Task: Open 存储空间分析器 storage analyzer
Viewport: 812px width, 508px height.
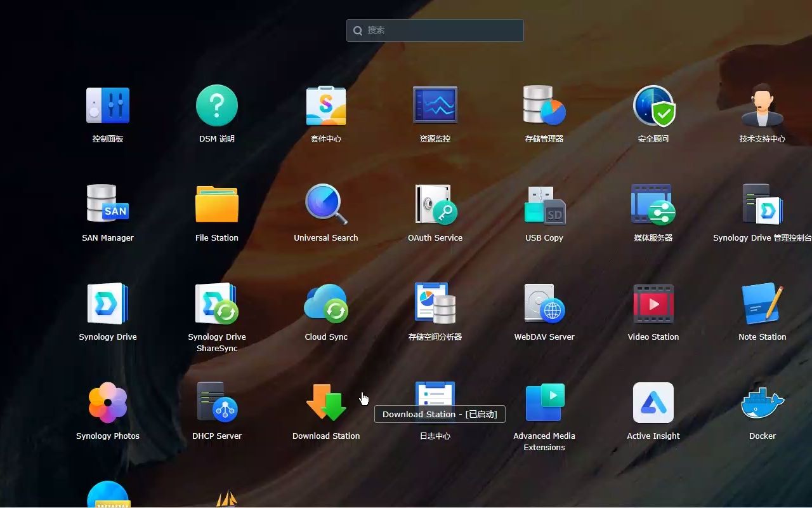Action: (435, 304)
